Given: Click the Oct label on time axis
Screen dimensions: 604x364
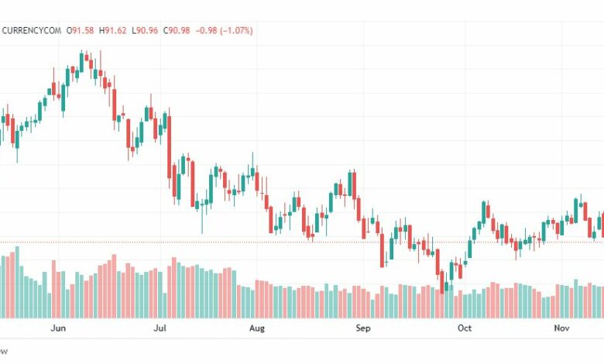Looking at the screenshot, I should point(465,328).
